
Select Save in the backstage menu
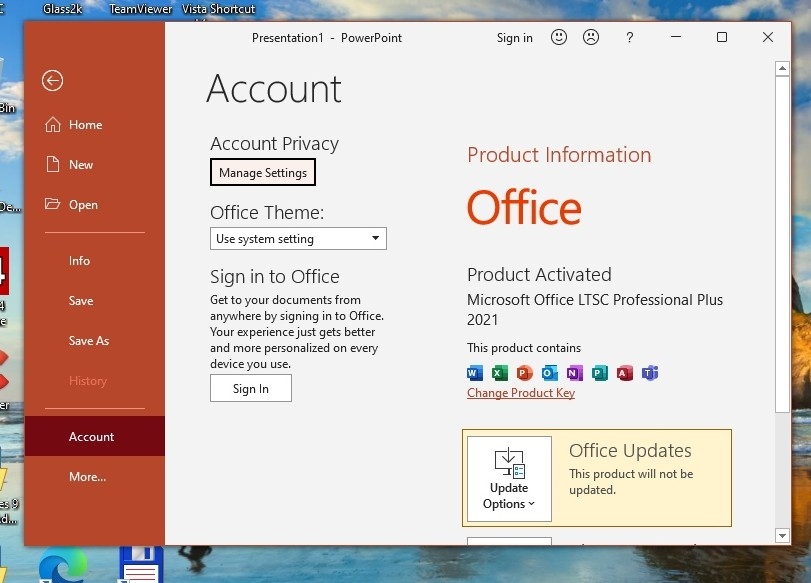pyautogui.click(x=81, y=301)
